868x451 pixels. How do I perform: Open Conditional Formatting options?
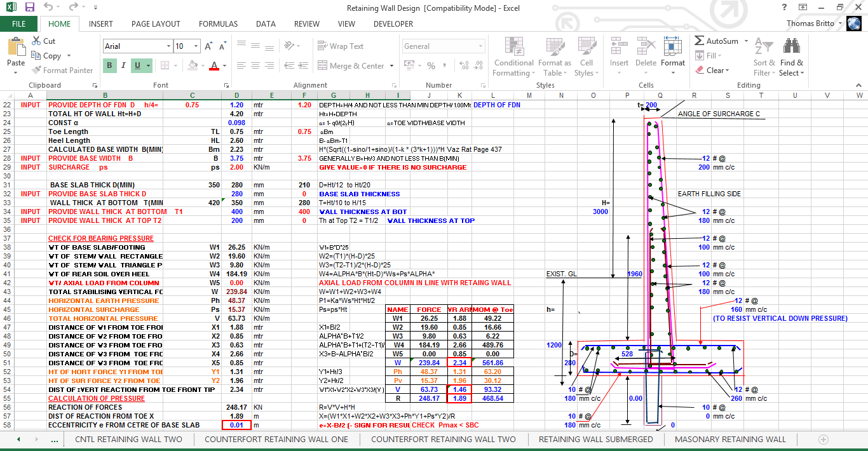click(x=513, y=56)
